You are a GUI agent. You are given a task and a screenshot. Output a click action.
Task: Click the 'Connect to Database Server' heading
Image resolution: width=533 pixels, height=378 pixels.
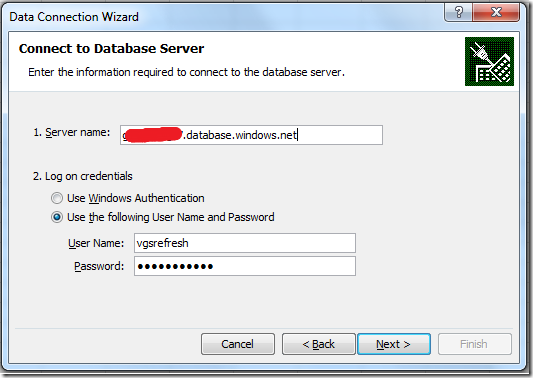111,49
